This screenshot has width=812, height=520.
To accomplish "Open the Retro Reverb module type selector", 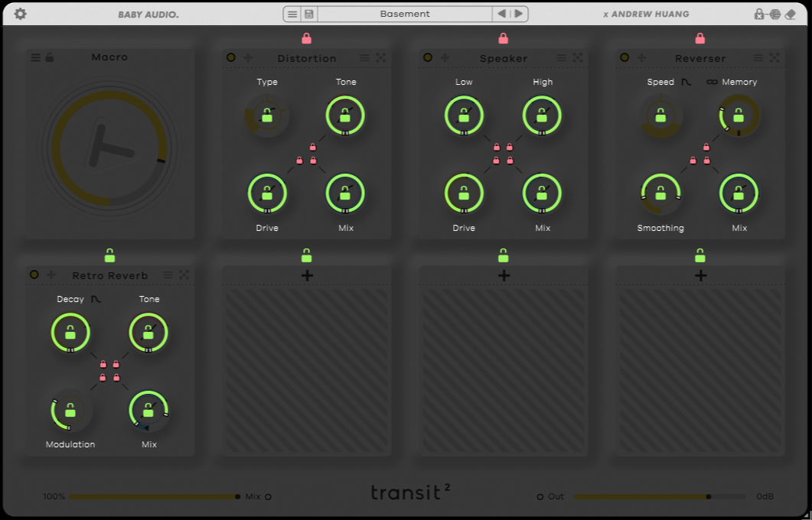I will (x=109, y=276).
